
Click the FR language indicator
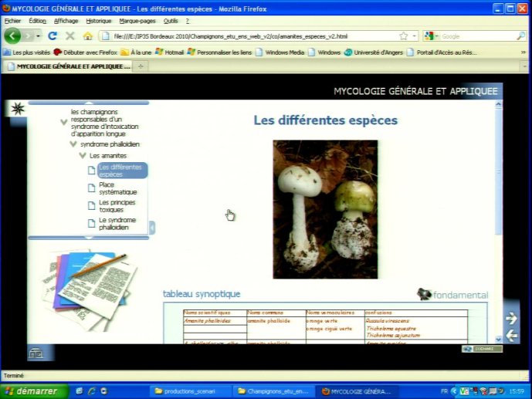click(444, 391)
